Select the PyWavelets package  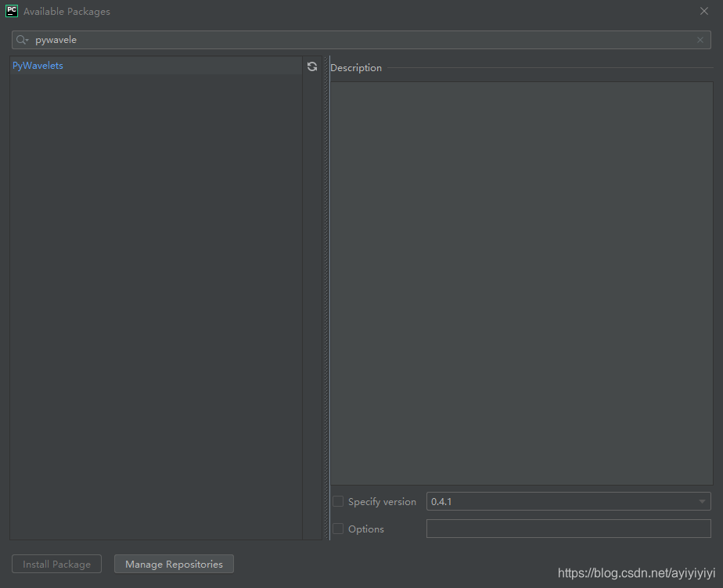coord(38,65)
